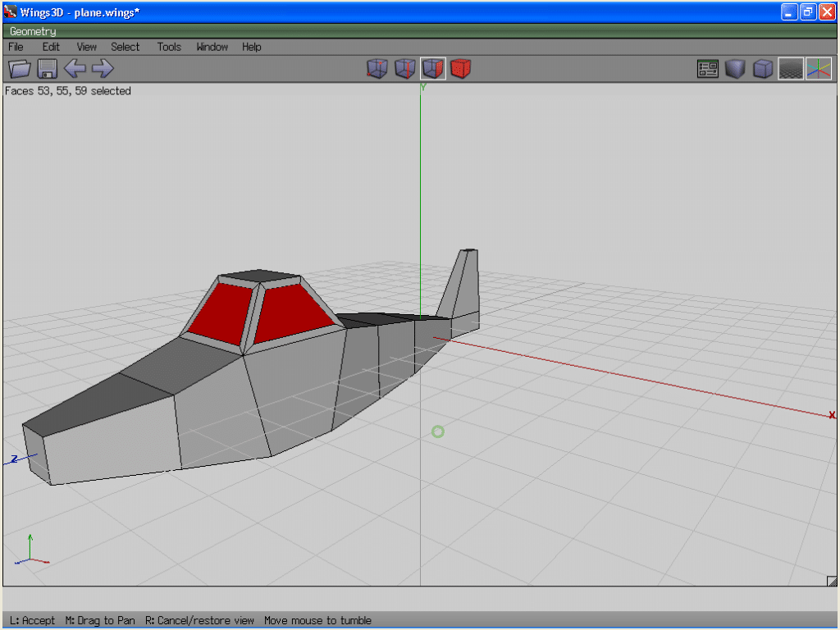Toggle ground plane grid visibility
The width and height of the screenshot is (840, 630).
pyautogui.click(x=791, y=69)
